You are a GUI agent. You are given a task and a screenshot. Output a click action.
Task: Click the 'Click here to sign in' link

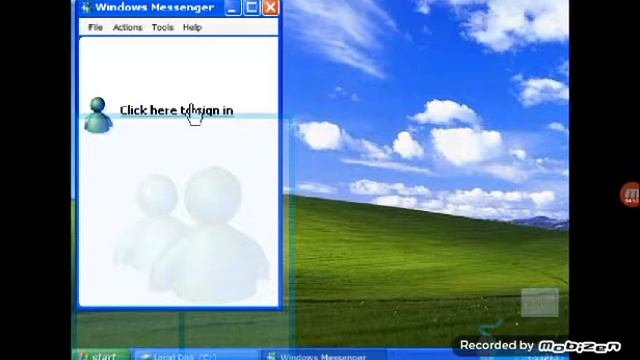(x=176, y=110)
